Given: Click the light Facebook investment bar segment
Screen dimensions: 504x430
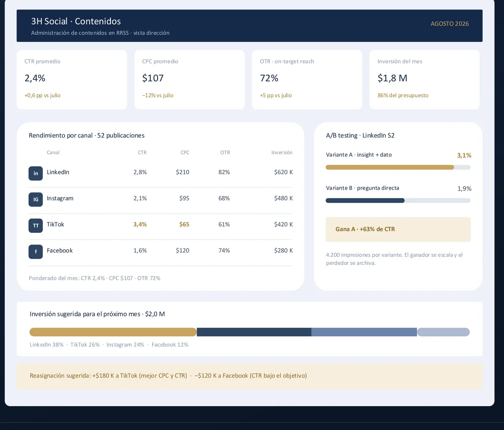Looking at the screenshot, I should click(444, 332).
